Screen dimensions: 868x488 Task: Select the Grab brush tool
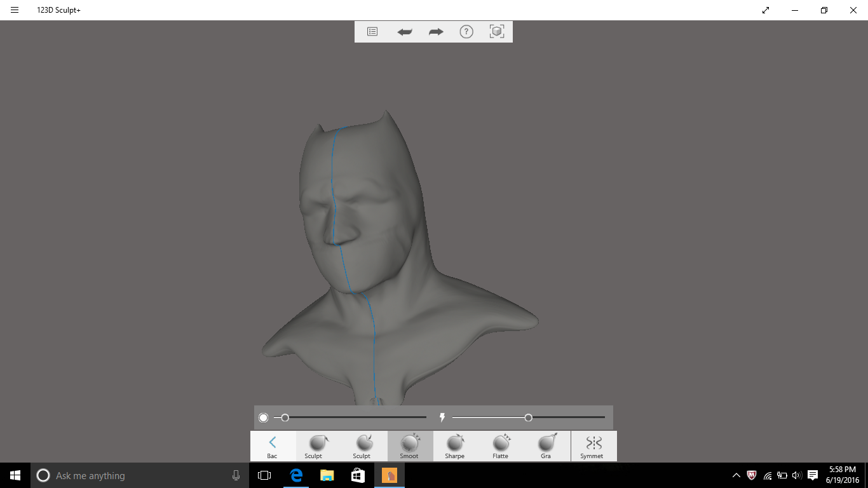(547, 446)
